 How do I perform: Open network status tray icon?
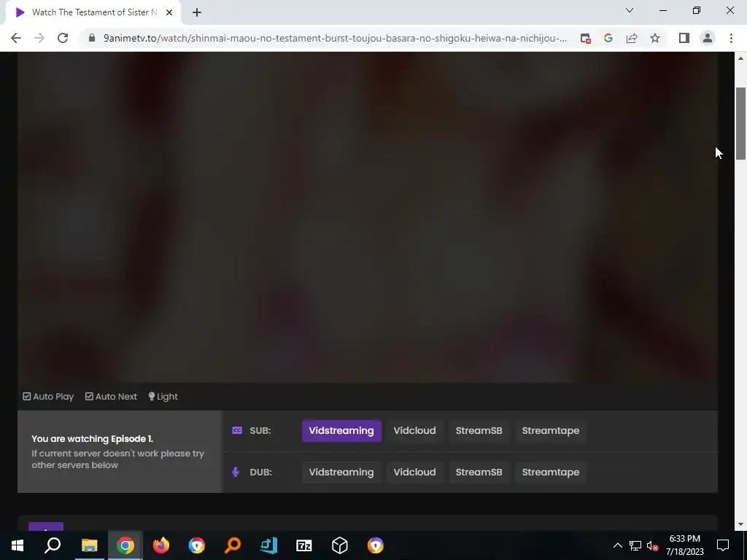635,545
